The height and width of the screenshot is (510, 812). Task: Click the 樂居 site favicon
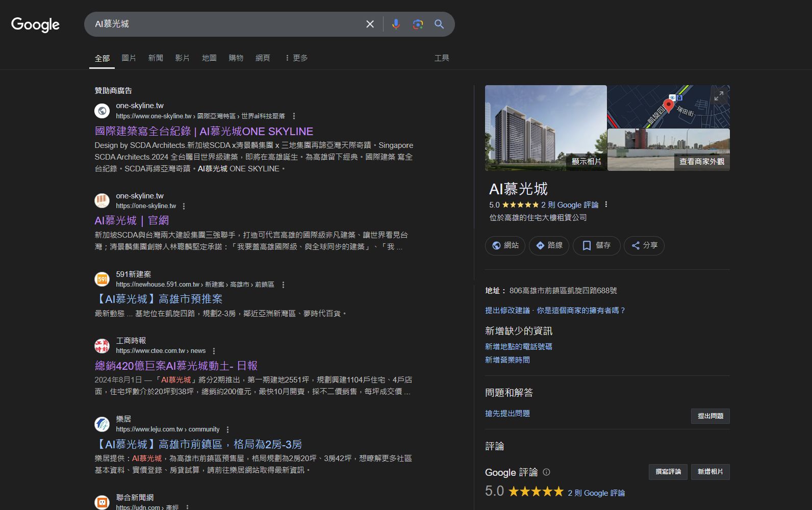coord(102,424)
